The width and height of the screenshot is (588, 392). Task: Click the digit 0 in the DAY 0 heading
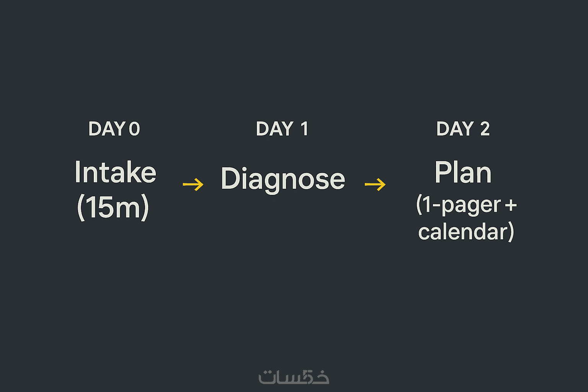tap(134, 129)
